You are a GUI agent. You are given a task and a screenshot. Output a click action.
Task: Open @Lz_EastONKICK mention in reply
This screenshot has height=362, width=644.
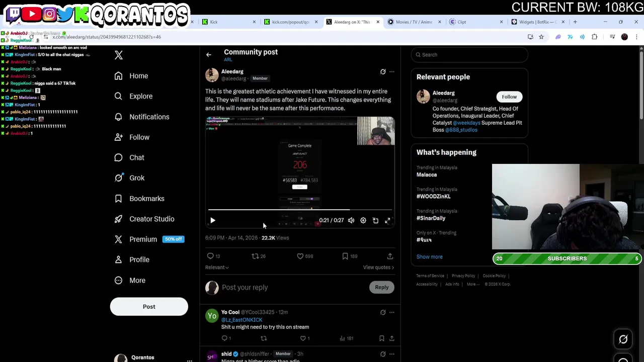click(242, 320)
